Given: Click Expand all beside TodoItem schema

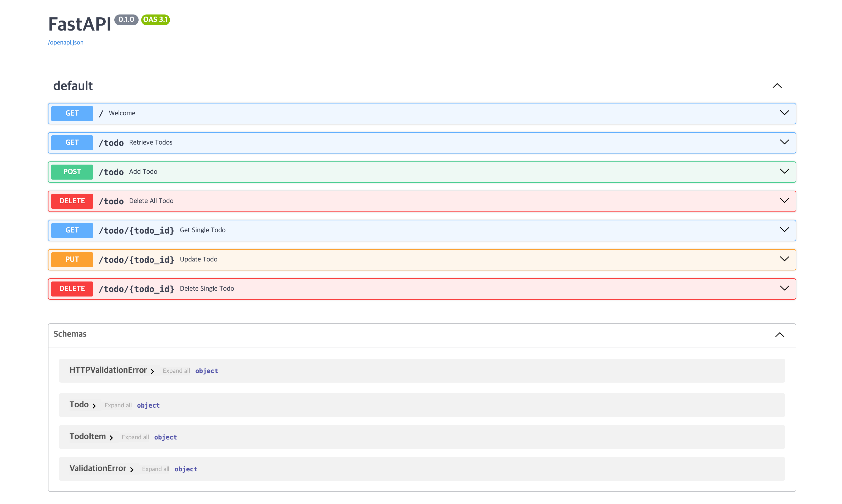Looking at the screenshot, I should click(135, 437).
